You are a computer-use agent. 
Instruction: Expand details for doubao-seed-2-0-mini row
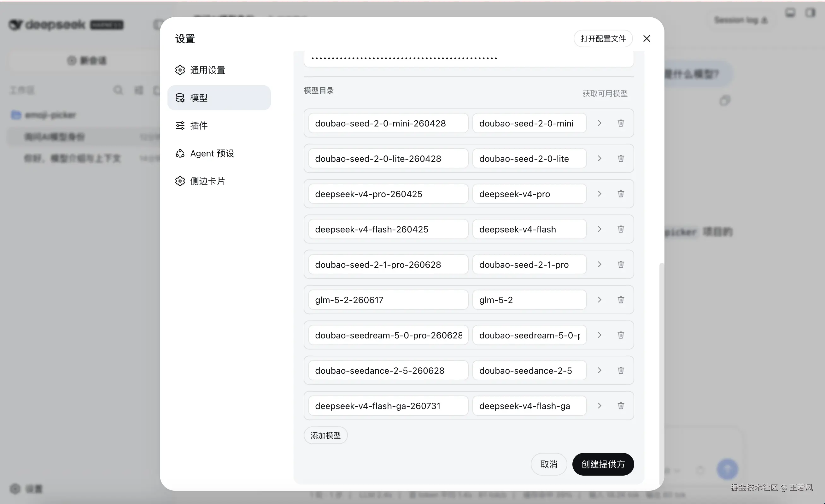tap(599, 123)
